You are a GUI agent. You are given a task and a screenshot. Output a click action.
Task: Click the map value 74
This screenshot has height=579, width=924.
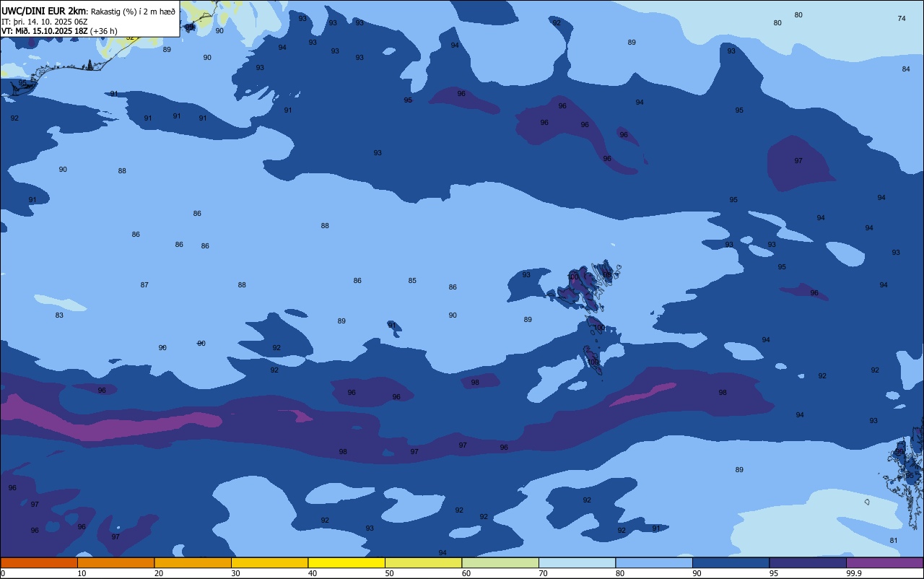(x=902, y=18)
